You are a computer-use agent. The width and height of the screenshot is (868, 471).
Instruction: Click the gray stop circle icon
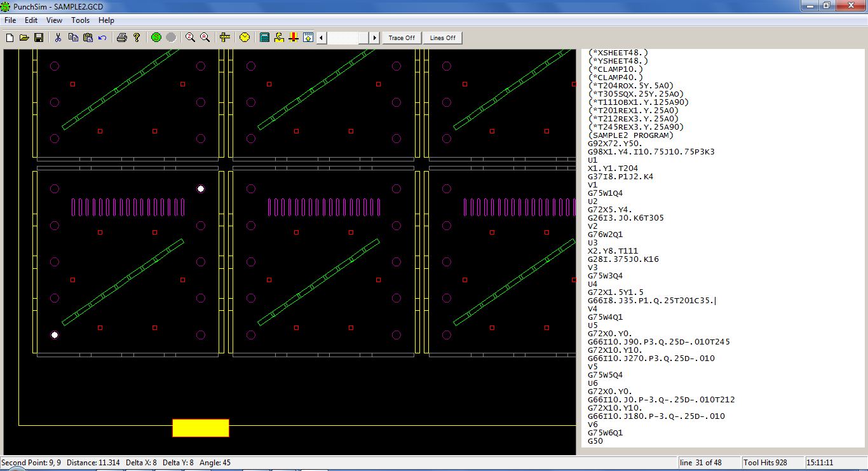point(171,38)
